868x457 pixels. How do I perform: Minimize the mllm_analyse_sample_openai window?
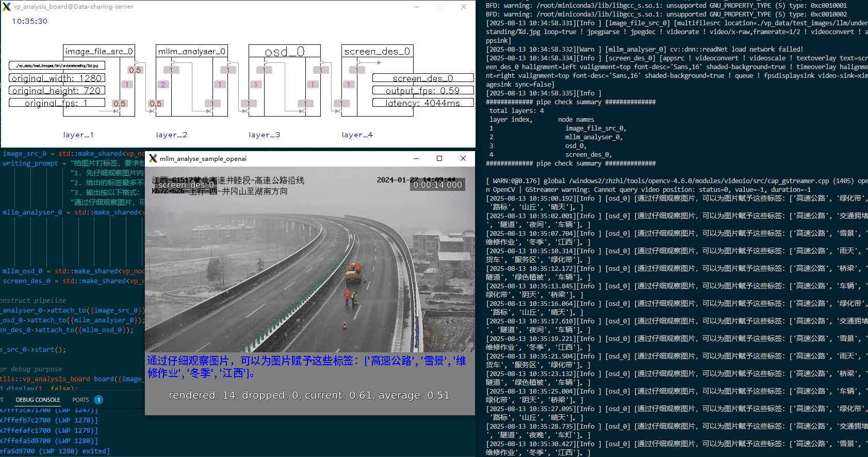point(416,158)
